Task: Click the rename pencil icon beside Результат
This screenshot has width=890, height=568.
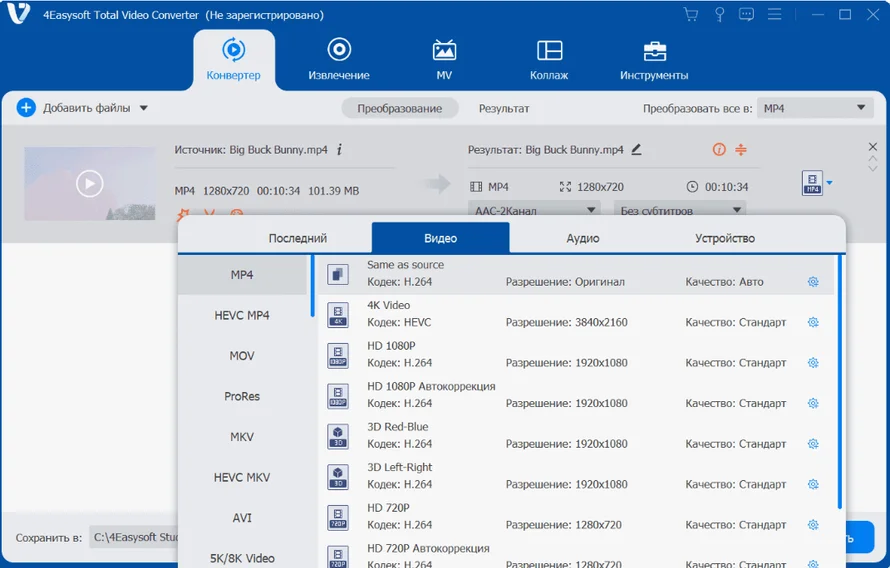Action: (636, 149)
